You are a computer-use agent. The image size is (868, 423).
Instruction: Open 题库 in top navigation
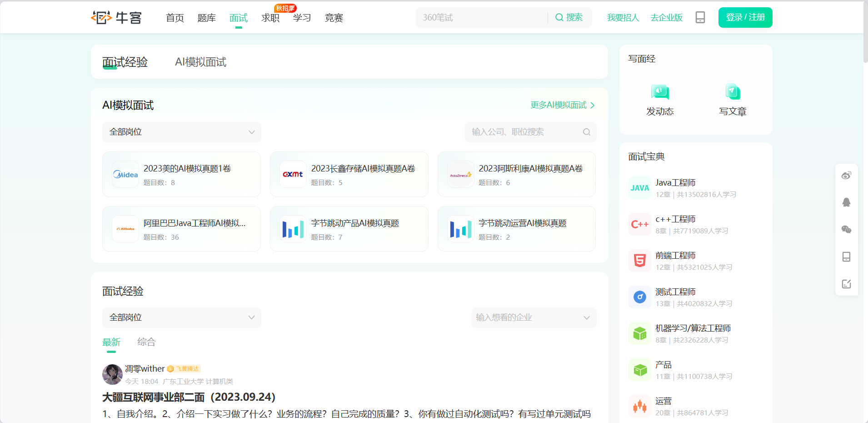(207, 18)
